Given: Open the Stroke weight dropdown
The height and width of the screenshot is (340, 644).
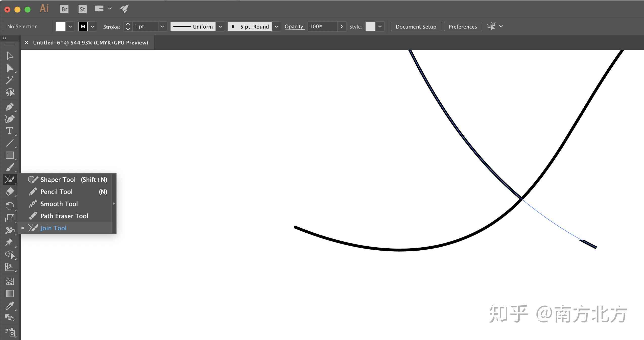Looking at the screenshot, I should 161,27.
